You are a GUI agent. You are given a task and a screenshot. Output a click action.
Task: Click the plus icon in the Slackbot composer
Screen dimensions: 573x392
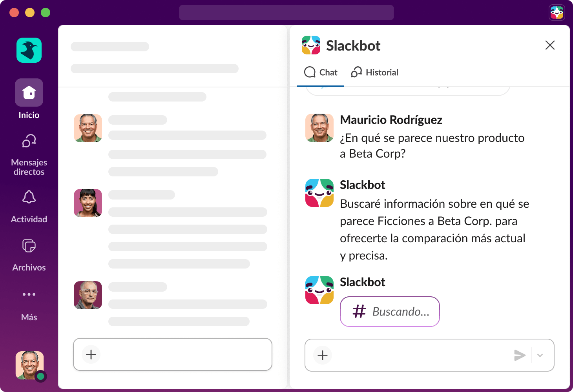coord(322,355)
